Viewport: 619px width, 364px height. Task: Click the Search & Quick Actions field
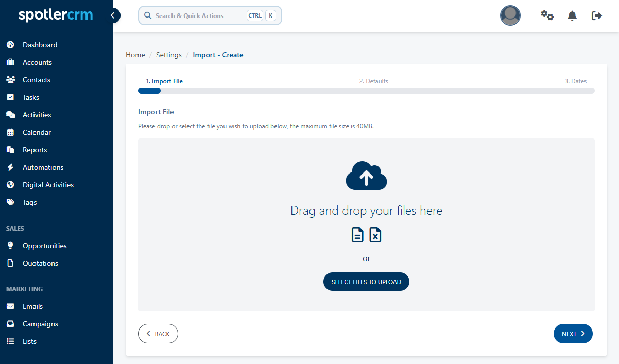pos(210,15)
